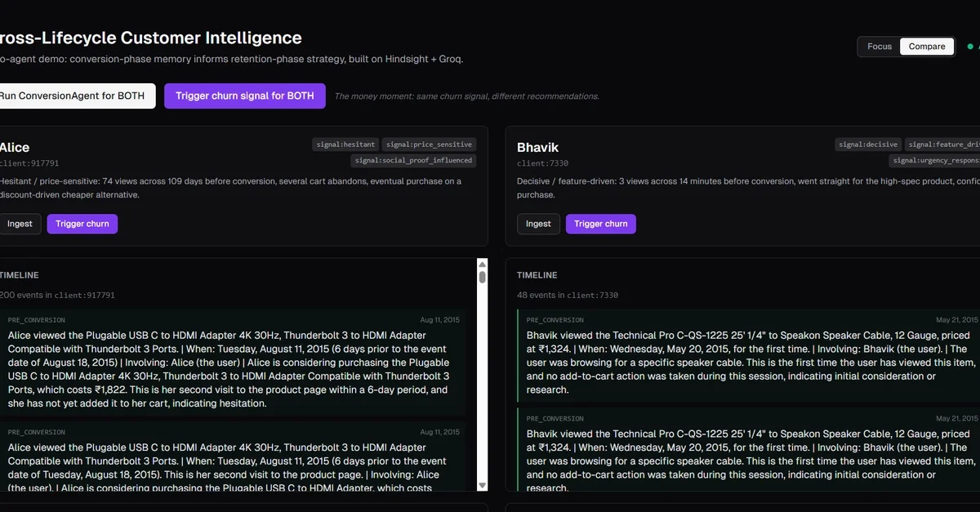Select Bhavik's signal:decisive tag
980x512 pixels.
pos(868,145)
